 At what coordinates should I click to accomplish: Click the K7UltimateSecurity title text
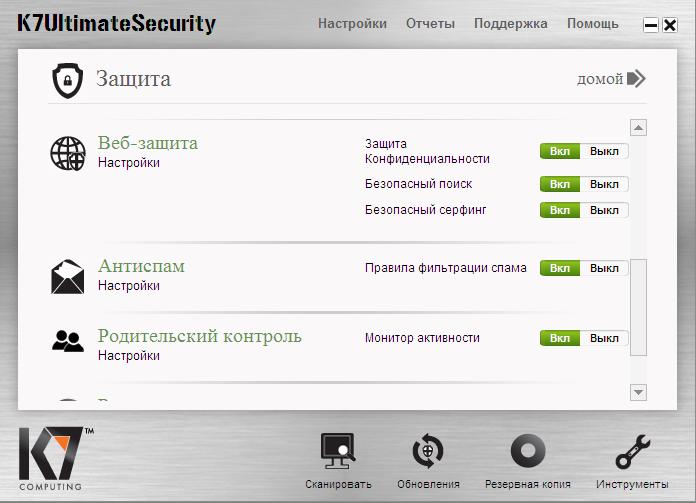pyautogui.click(x=116, y=24)
